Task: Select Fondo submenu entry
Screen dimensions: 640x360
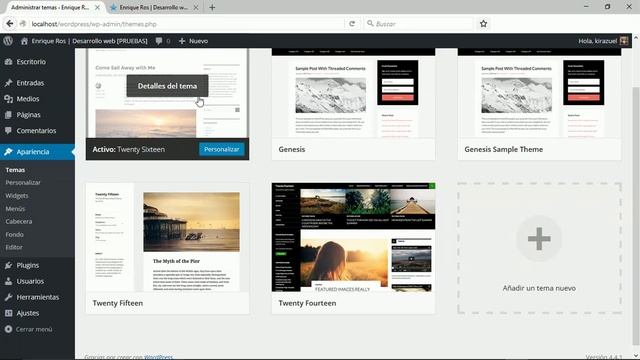Action: (14, 234)
